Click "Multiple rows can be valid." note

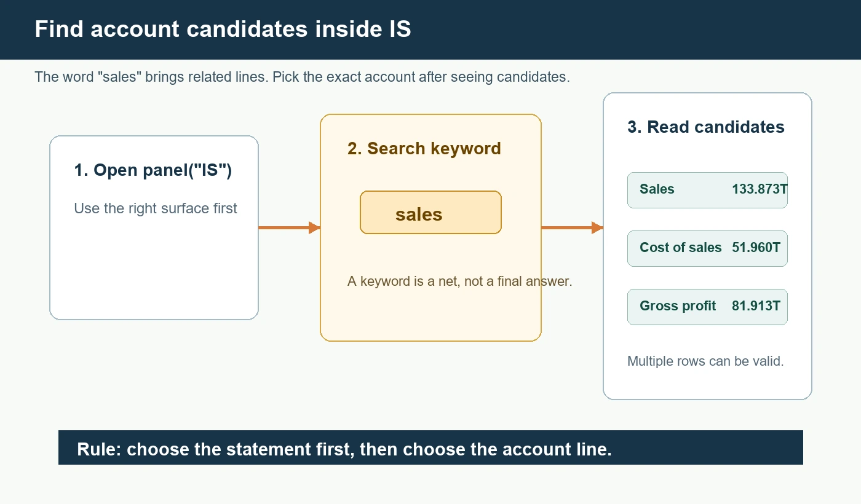[x=705, y=361]
